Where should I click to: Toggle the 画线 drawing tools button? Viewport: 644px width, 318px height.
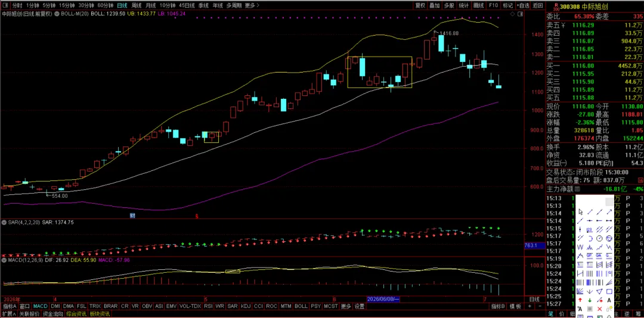[478, 5]
